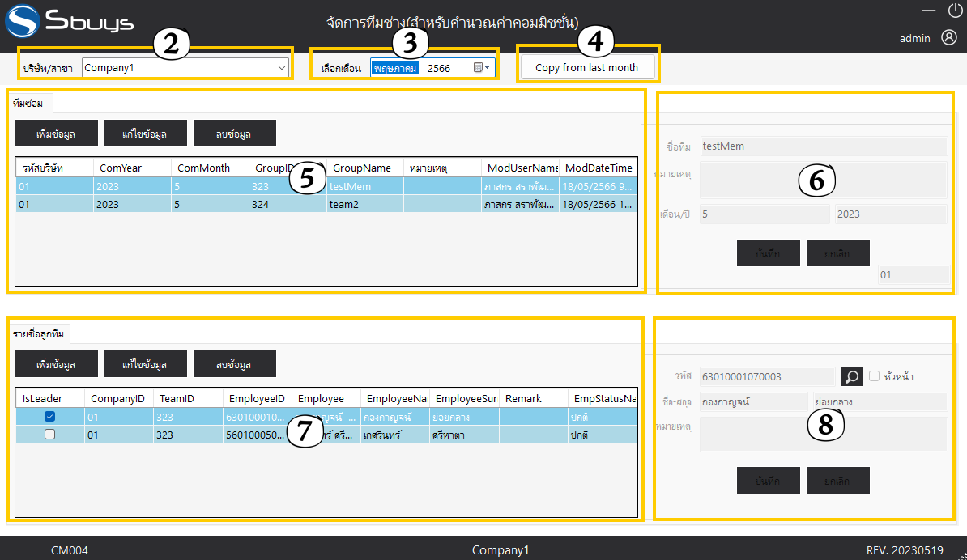Expand the บริษัท/สาขา Company1 dropdown

(282, 68)
